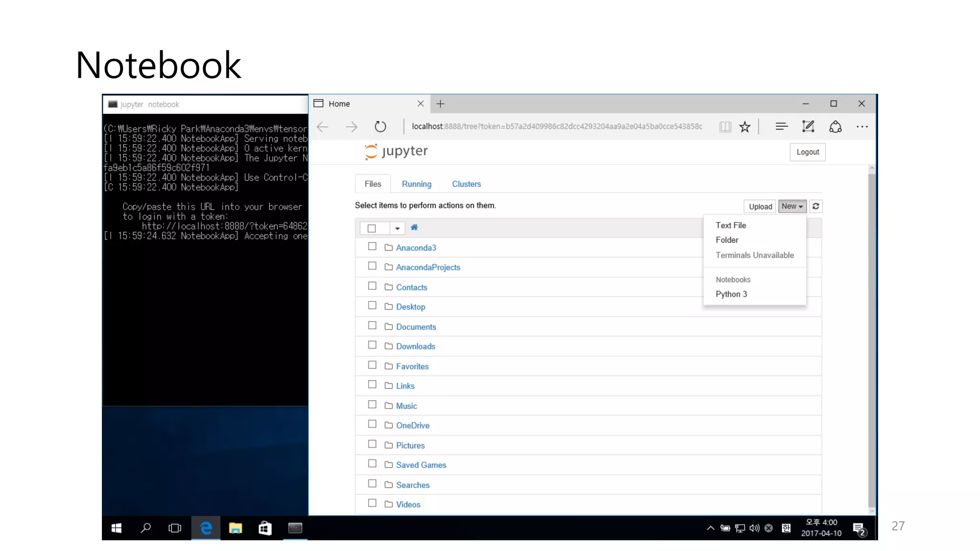Switch to the Files tab
The height and width of the screenshot is (551, 980).
[x=373, y=184]
